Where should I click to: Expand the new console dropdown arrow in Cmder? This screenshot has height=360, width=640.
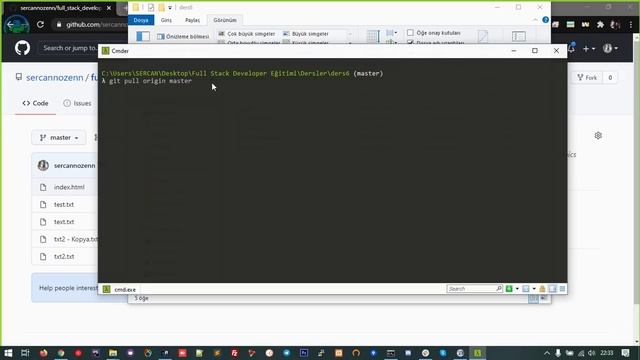[517, 289]
